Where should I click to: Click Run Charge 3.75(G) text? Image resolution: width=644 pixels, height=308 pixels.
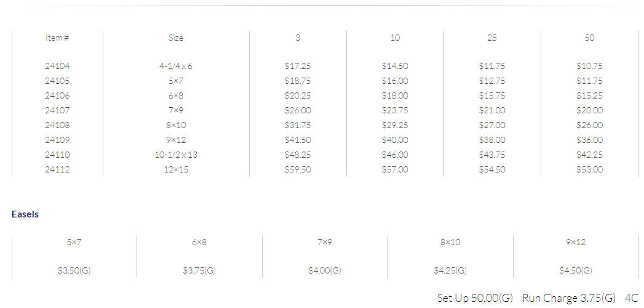[569, 298]
